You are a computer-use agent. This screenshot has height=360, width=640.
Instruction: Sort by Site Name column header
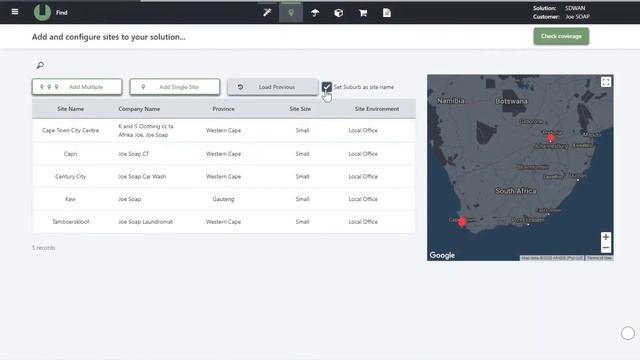(x=71, y=109)
